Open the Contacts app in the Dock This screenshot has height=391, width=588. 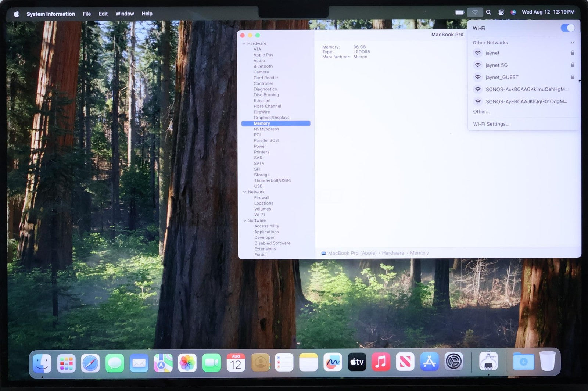(x=261, y=363)
